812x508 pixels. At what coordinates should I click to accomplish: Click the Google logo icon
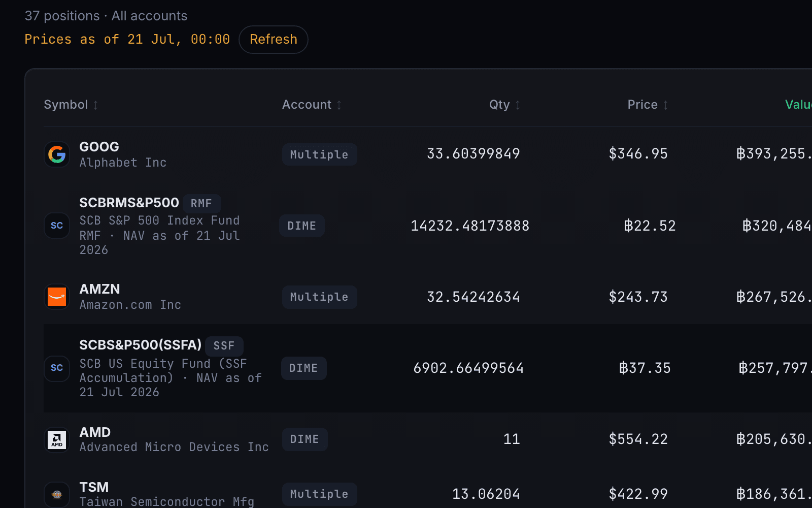point(57,154)
